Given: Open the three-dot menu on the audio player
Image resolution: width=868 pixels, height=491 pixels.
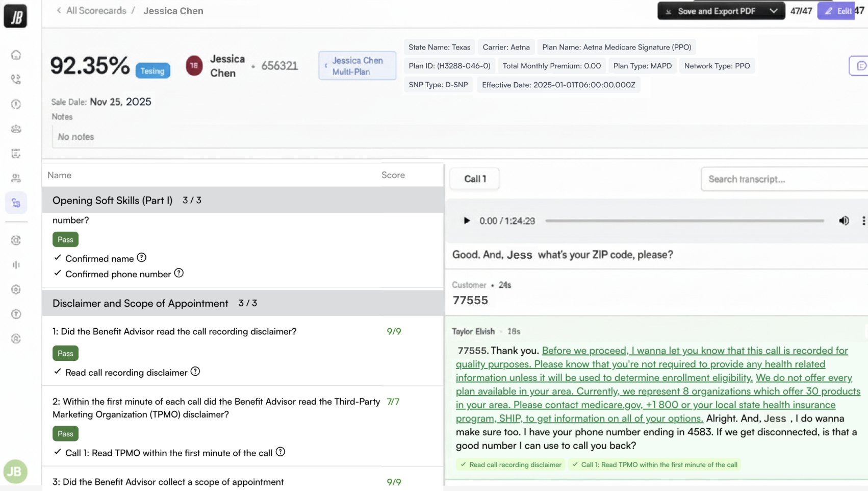Looking at the screenshot, I should point(863,220).
